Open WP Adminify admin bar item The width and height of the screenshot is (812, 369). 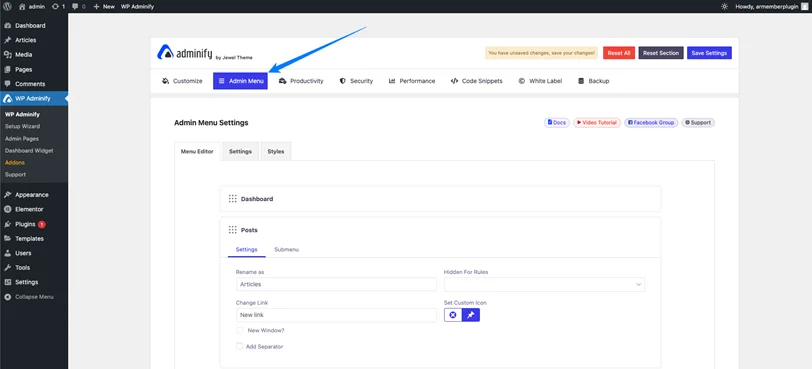pos(137,6)
